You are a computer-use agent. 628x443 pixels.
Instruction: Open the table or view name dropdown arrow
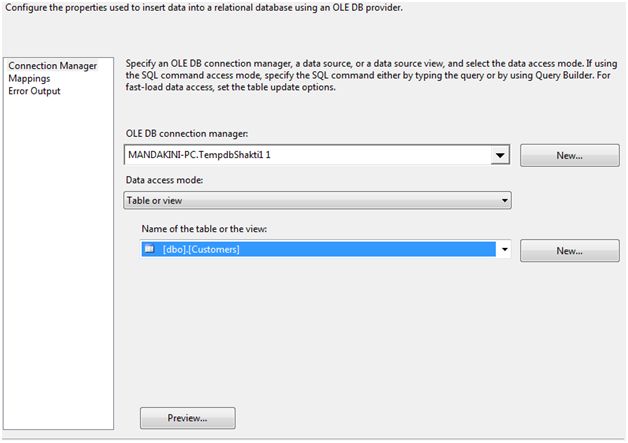click(505, 249)
